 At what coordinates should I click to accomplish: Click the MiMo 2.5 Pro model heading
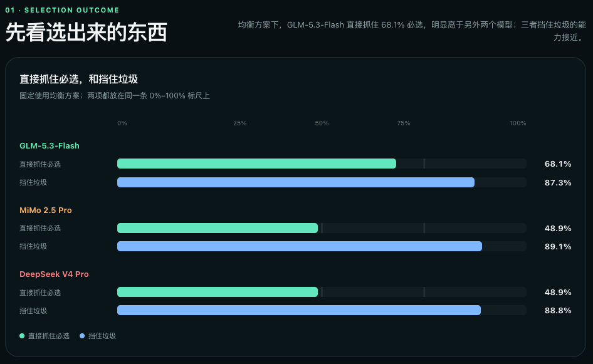pyautogui.click(x=45, y=210)
